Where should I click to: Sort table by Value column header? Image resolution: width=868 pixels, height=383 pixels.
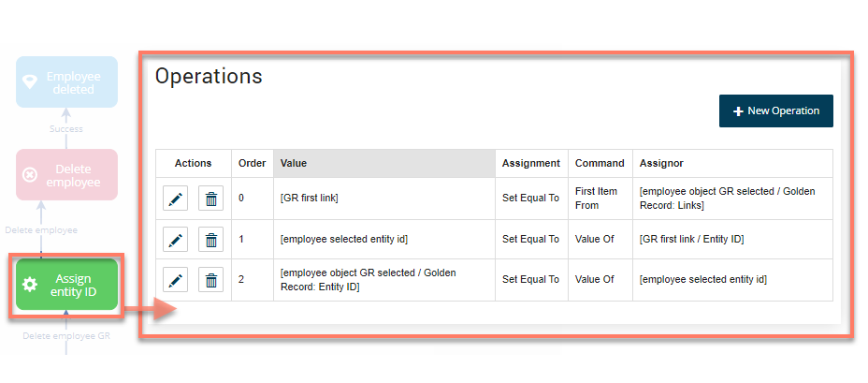(x=383, y=163)
